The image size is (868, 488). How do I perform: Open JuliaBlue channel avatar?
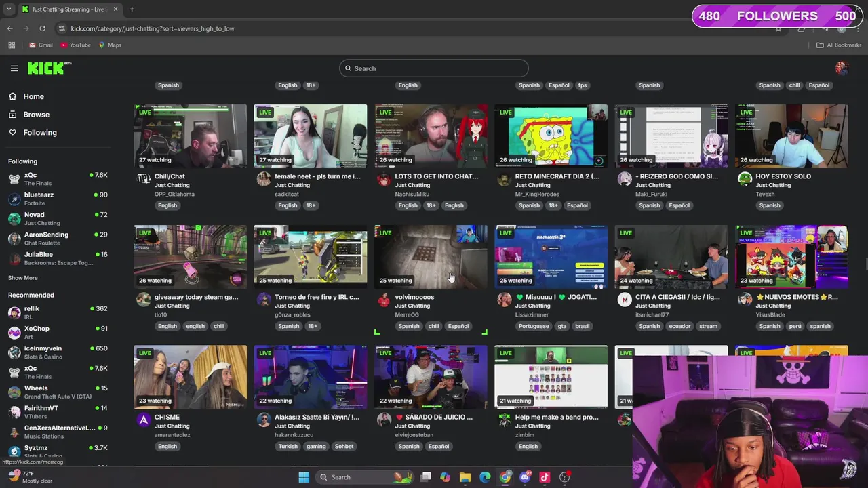[14, 258]
